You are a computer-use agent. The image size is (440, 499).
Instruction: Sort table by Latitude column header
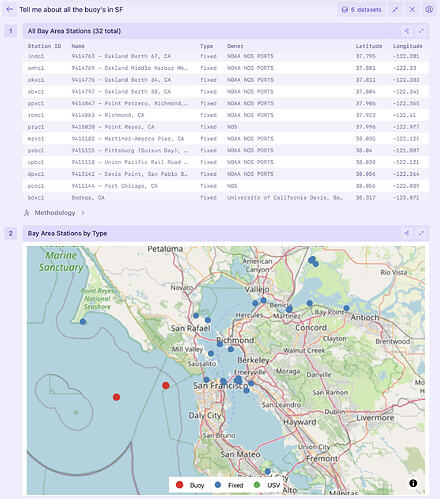pos(369,46)
